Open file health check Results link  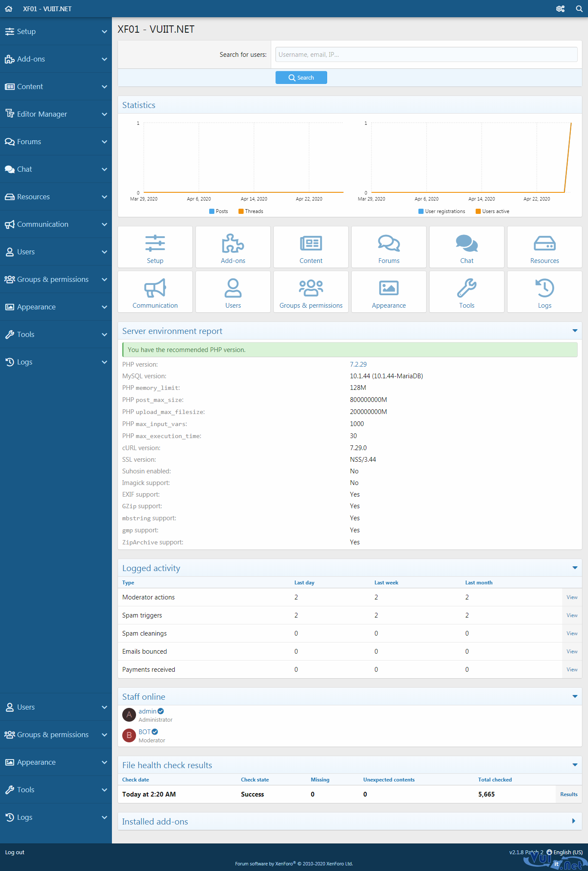569,794
